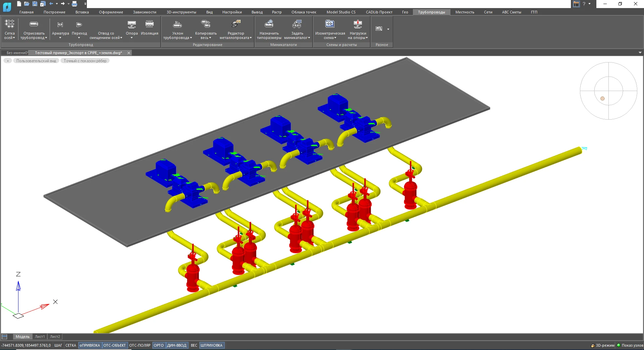
Task: Click the Нагрузки на опоры icon
Action: [358, 24]
